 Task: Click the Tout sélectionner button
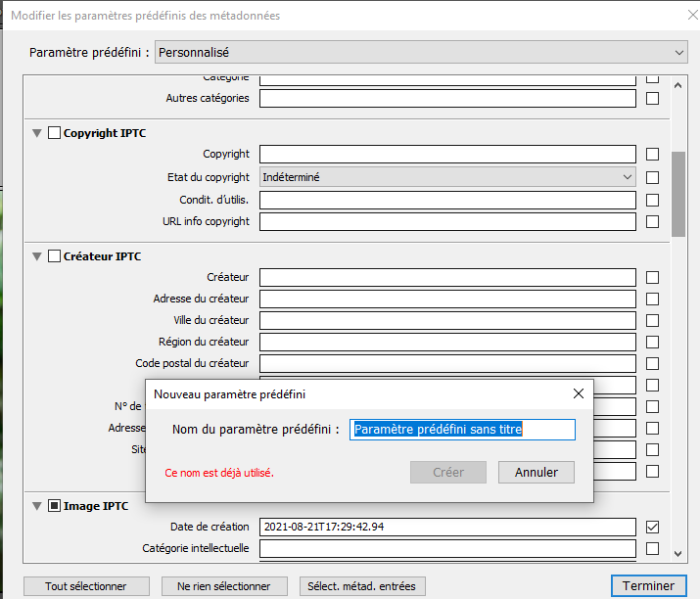tap(86, 586)
